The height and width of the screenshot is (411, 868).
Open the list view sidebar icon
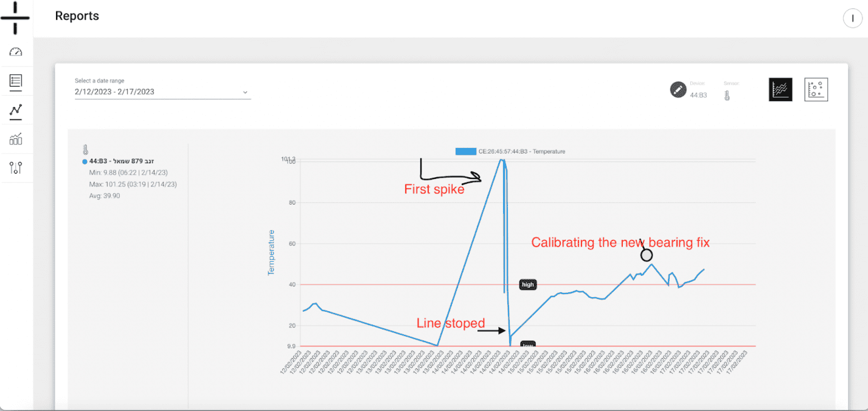16,81
